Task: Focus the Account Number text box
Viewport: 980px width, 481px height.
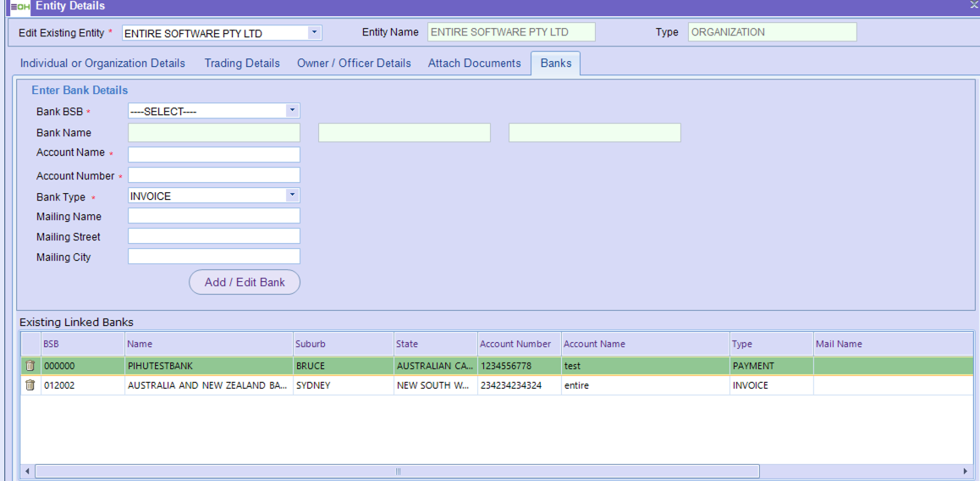Action: coord(214,175)
